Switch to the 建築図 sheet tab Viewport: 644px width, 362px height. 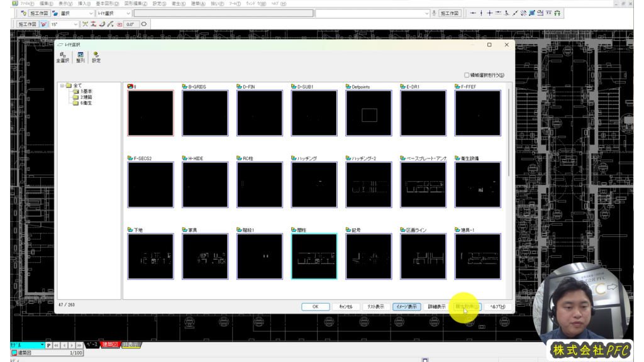point(110,345)
